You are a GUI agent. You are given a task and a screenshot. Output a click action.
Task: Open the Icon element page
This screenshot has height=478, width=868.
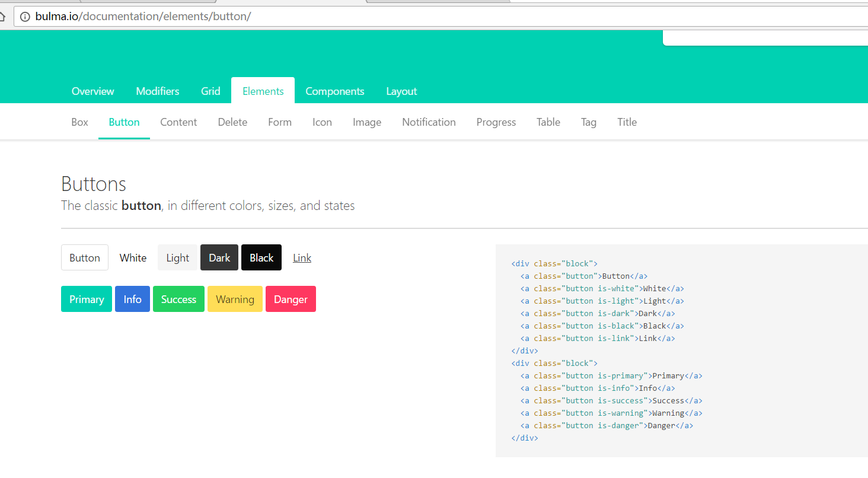322,122
